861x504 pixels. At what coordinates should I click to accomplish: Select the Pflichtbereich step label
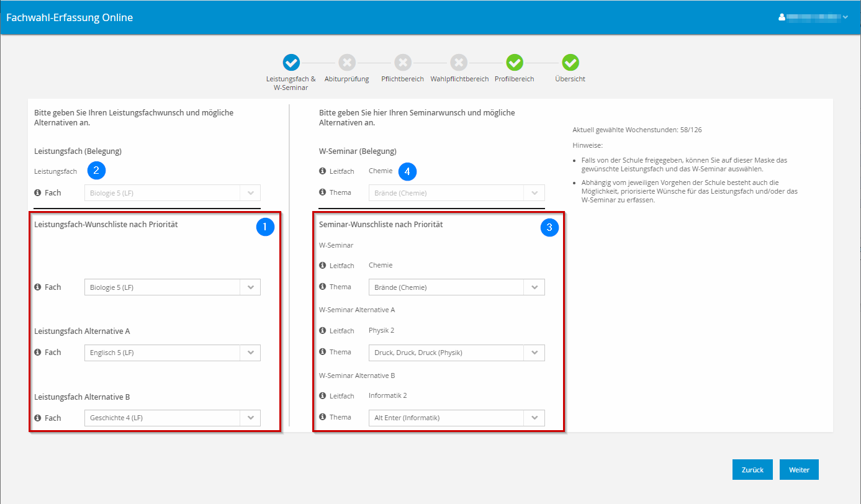tap(403, 79)
